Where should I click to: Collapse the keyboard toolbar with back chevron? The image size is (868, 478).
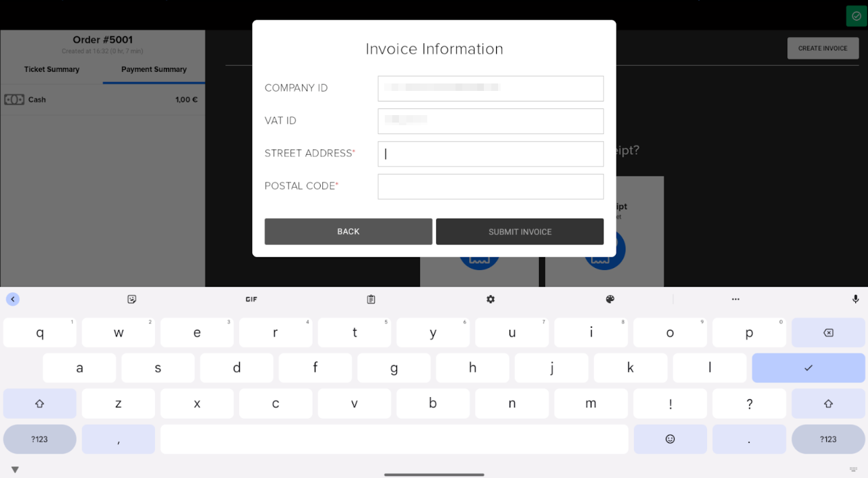pos(13,299)
